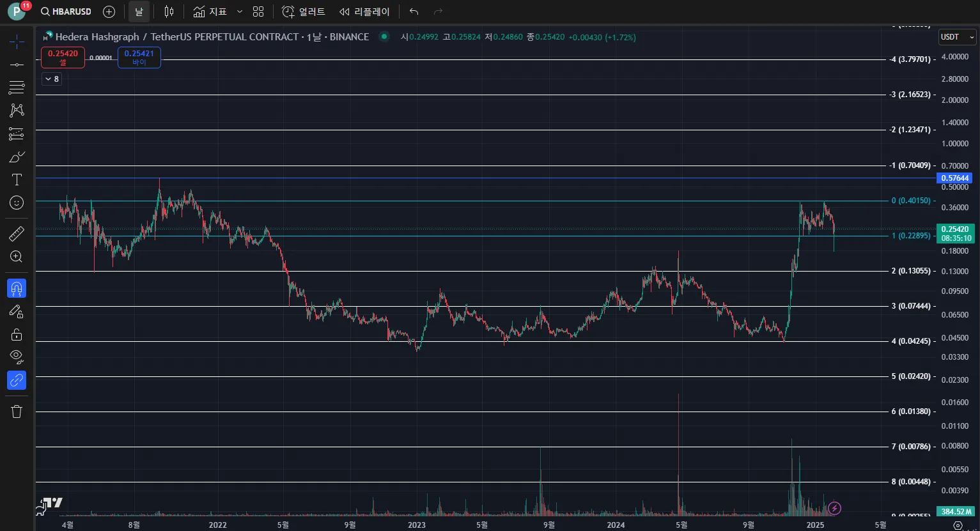
Task: Select Fib level label 3 (0.07444)
Action: (x=911, y=306)
